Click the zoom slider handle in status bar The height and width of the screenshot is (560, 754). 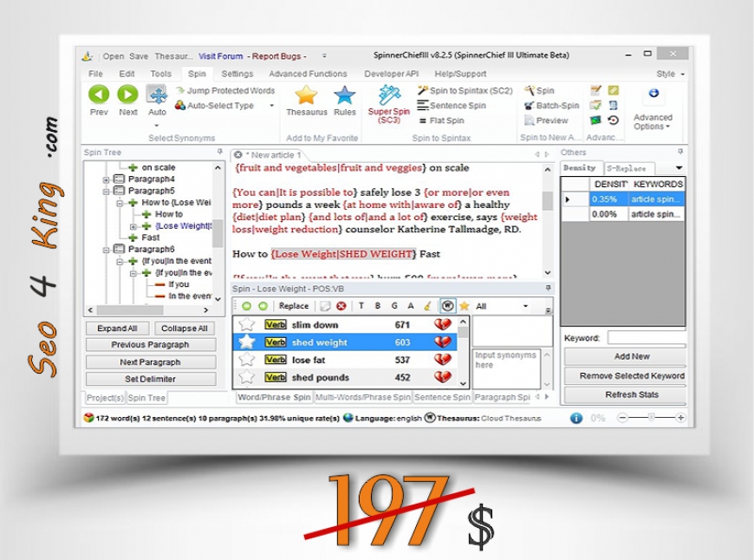click(x=652, y=418)
